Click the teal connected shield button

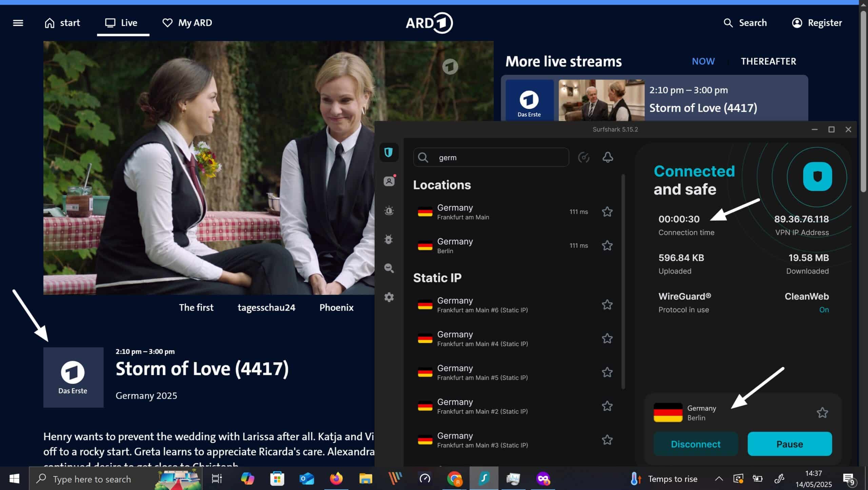(817, 176)
